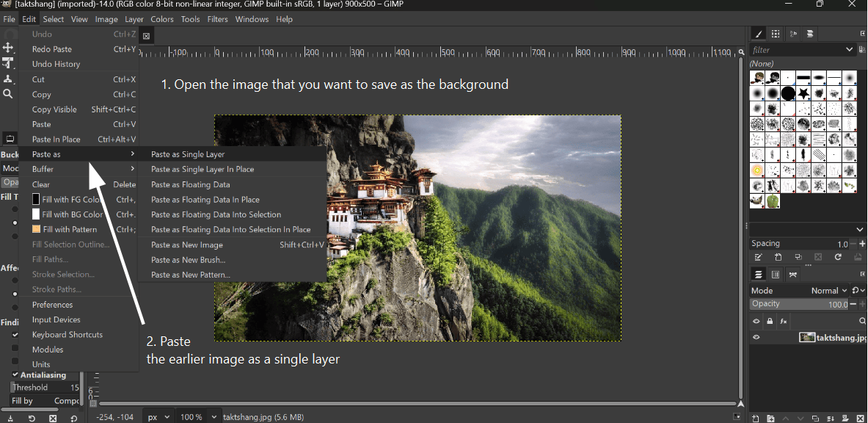This screenshot has height=423, width=868.
Task: Delete the current layer
Action: click(860, 417)
